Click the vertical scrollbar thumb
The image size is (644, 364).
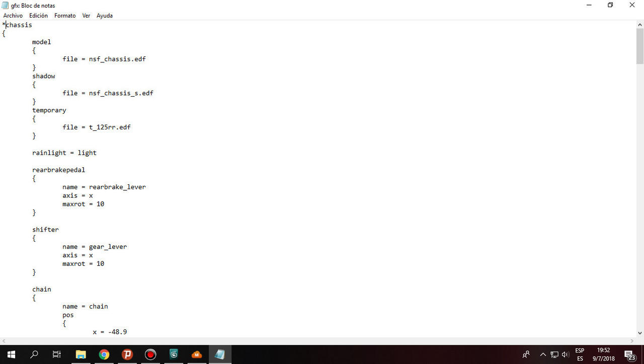point(639,46)
